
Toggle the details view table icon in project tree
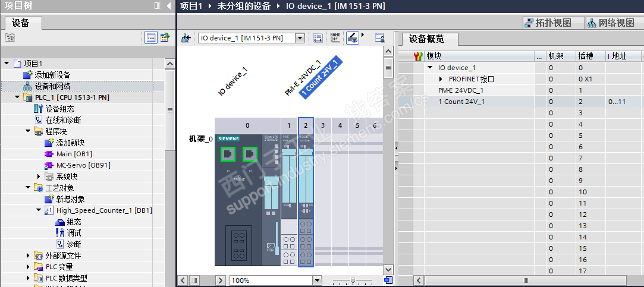point(151,38)
